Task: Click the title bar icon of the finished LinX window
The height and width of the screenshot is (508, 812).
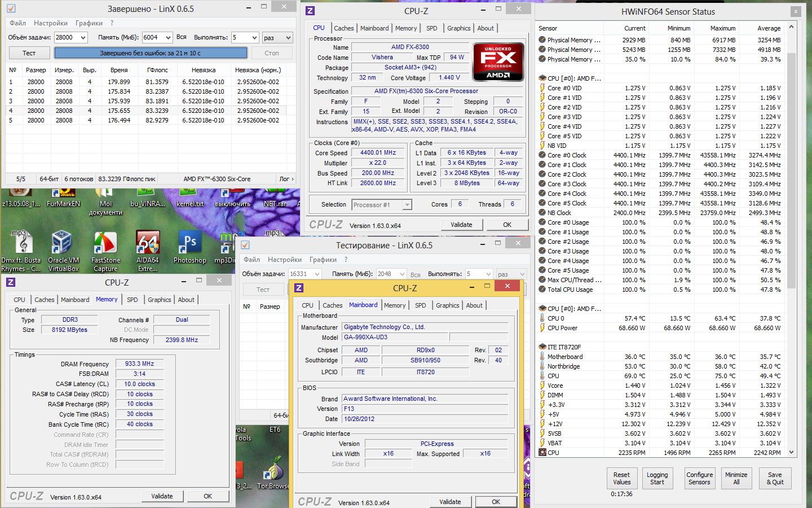Action: coord(11,8)
